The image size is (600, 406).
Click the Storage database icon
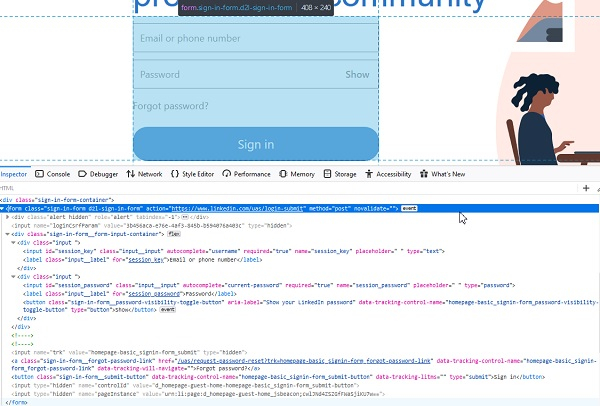tap(327, 174)
